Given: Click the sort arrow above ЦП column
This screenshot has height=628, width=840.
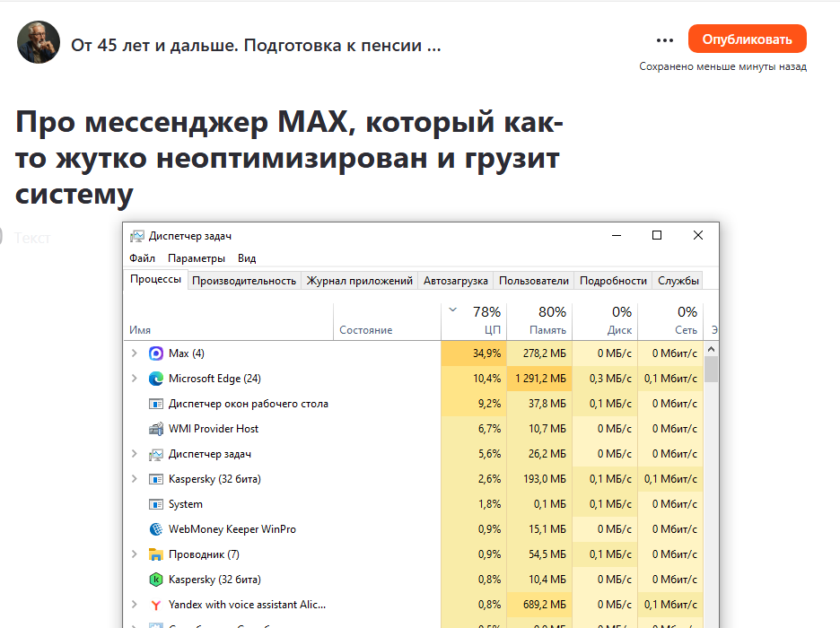Looking at the screenshot, I should pyautogui.click(x=453, y=310).
